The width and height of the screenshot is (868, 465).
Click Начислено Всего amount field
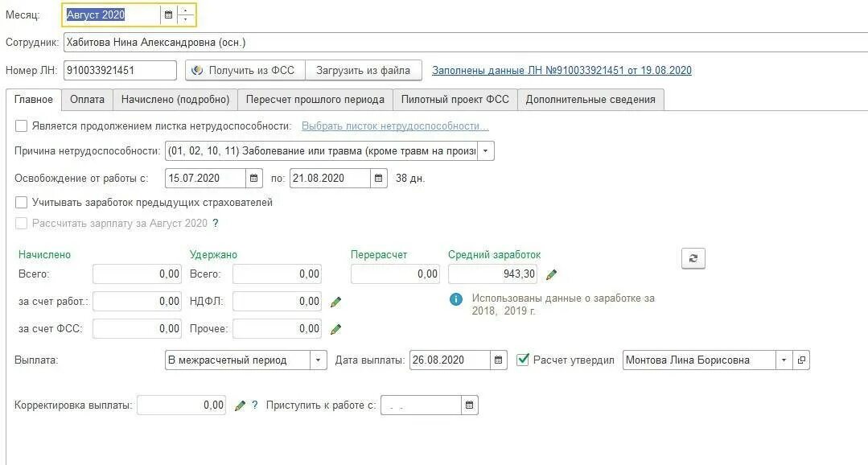138,274
